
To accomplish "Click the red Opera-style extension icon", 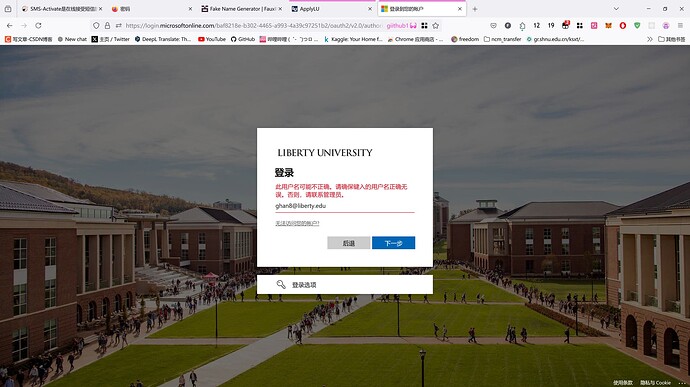I will (623, 26).
